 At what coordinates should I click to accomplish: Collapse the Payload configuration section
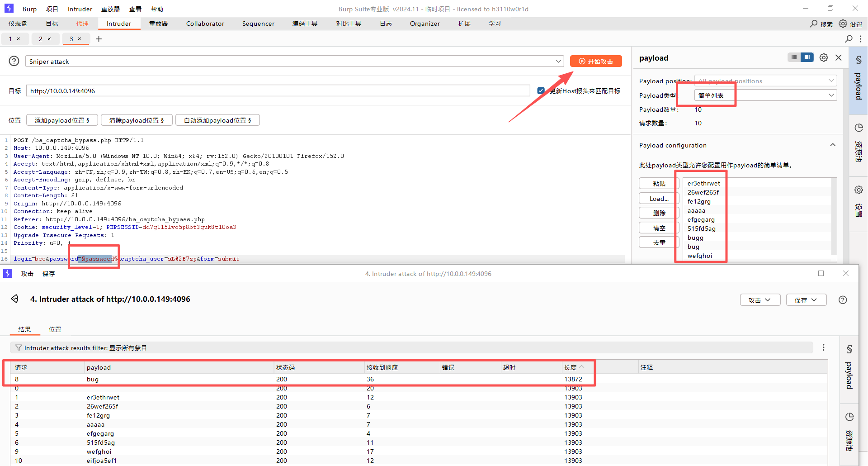pyautogui.click(x=833, y=145)
